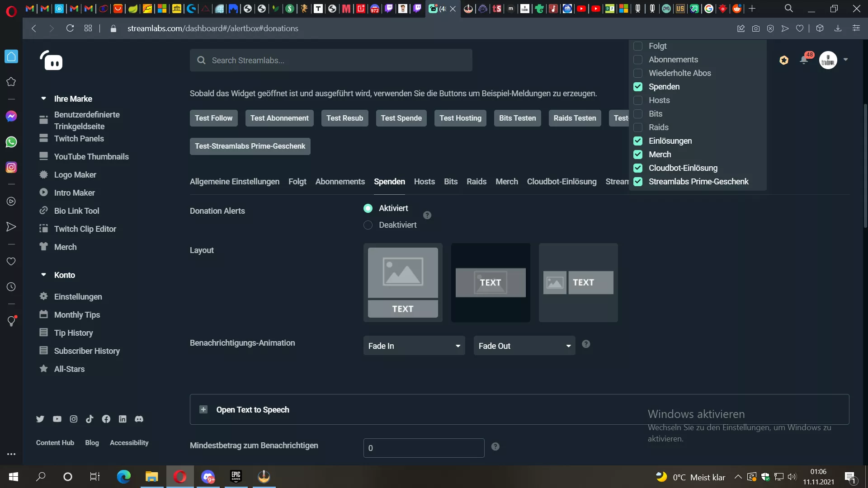Click Mindestbetrag input field

tap(424, 448)
